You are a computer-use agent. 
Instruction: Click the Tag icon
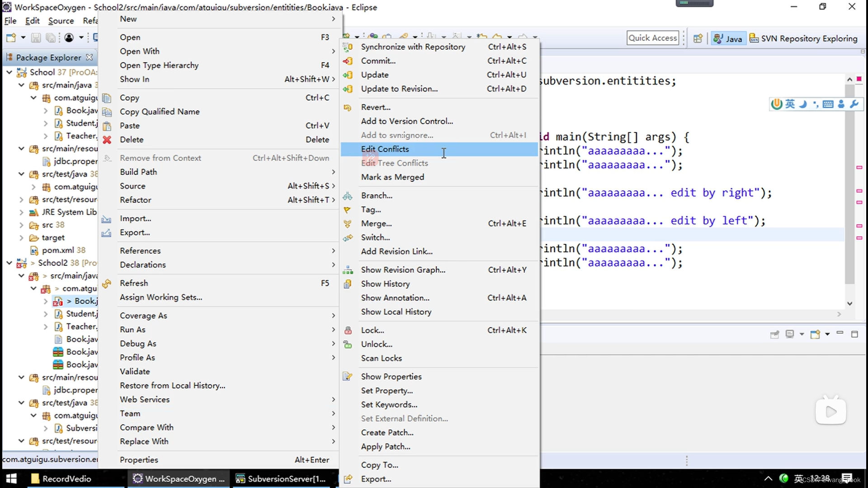click(348, 210)
